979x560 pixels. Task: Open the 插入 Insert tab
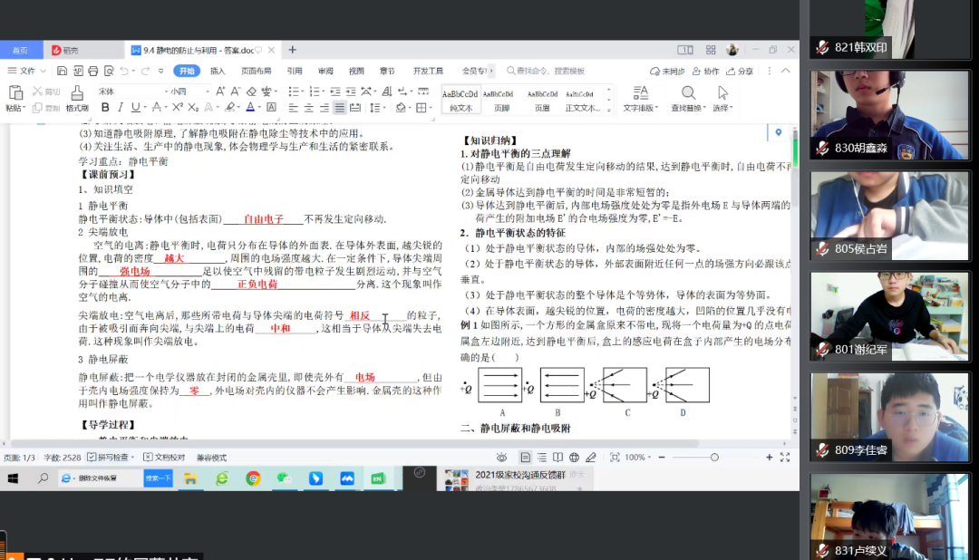pos(218,71)
